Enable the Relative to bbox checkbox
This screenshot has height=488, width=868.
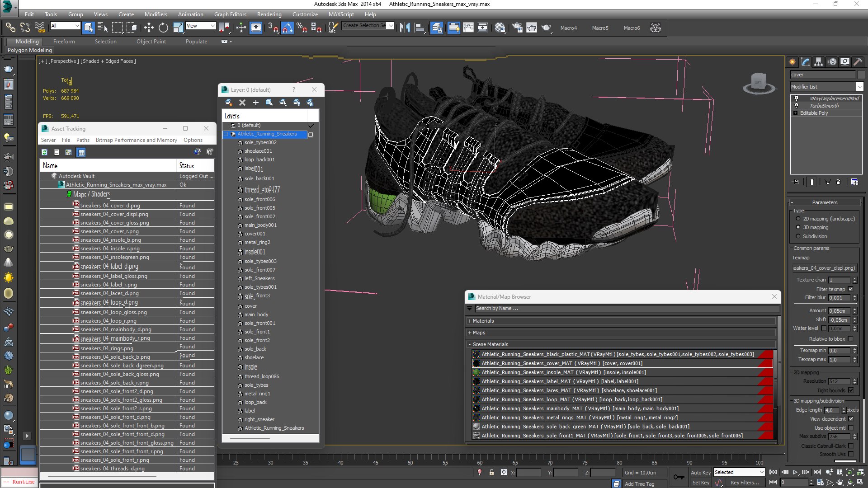point(850,339)
